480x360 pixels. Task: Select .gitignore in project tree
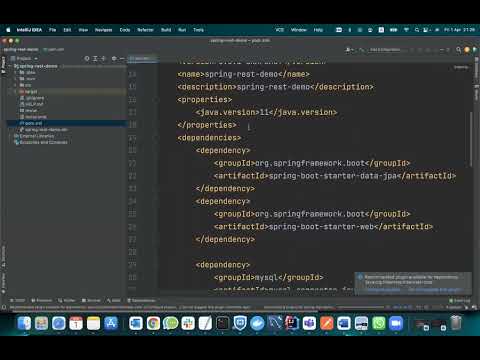(32, 98)
